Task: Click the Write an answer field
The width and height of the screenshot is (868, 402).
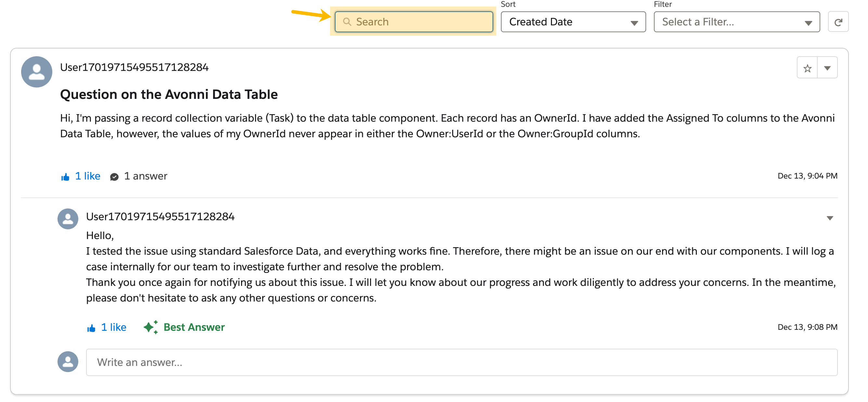Action: [461, 362]
